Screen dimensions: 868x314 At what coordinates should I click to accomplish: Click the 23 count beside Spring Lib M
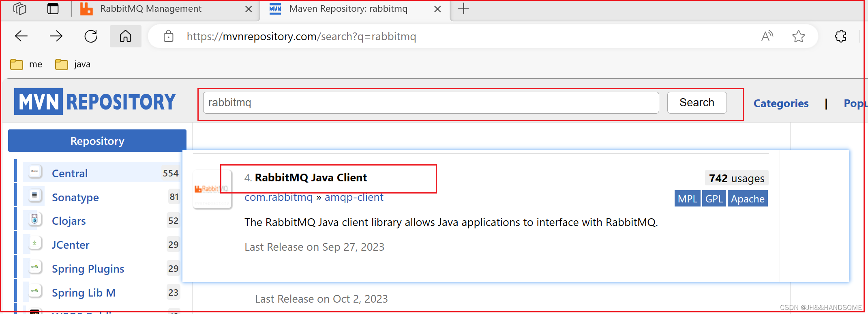coord(173,292)
